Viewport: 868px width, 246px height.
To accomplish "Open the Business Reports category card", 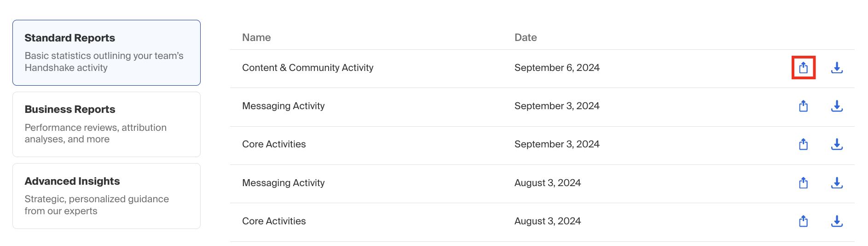I will click(x=106, y=124).
